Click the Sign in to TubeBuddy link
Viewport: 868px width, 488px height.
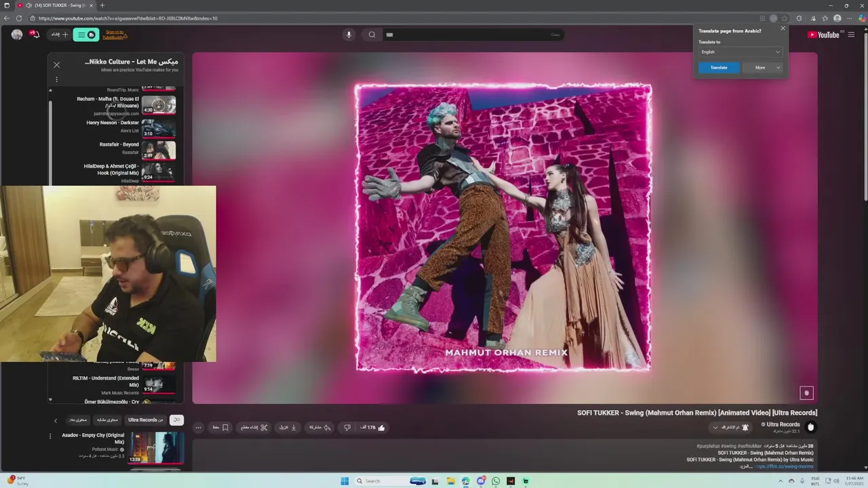tap(115, 35)
